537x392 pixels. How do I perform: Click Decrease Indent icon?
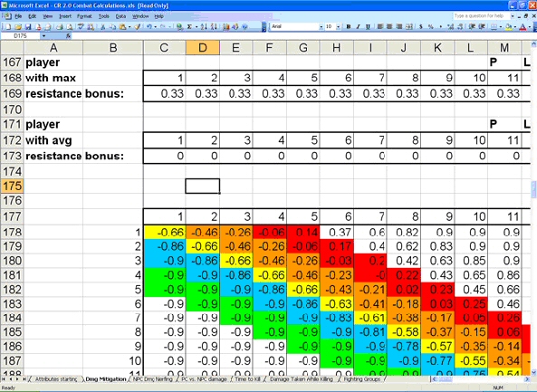[x=472, y=26]
